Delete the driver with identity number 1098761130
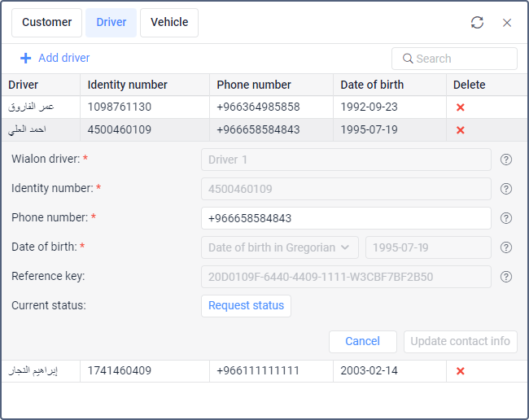This screenshot has width=529, height=420. click(x=460, y=107)
